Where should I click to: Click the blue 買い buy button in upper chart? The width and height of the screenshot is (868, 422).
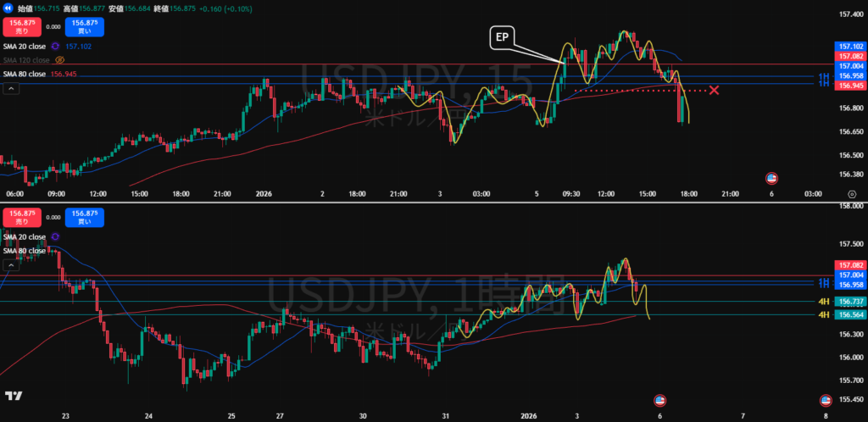(84, 26)
